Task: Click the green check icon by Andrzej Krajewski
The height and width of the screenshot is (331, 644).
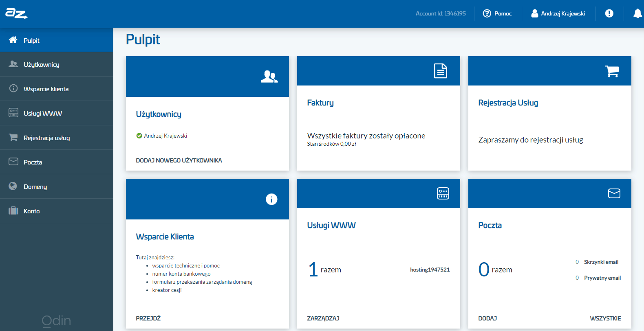Action: point(139,136)
